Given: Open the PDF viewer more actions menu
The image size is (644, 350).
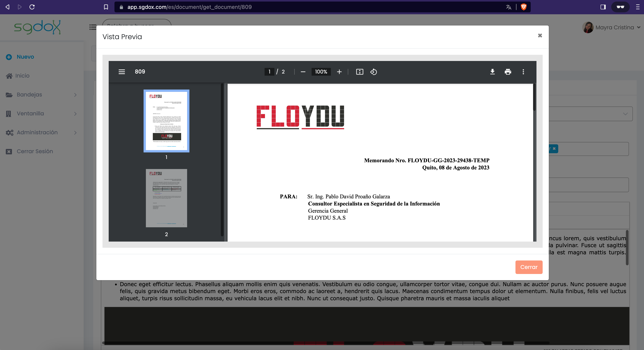Looking at the screenshot, I should (523, 72).
